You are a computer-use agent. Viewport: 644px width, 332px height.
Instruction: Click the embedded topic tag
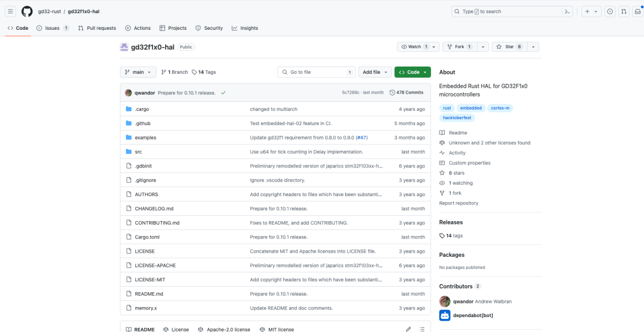click(470, 108)
